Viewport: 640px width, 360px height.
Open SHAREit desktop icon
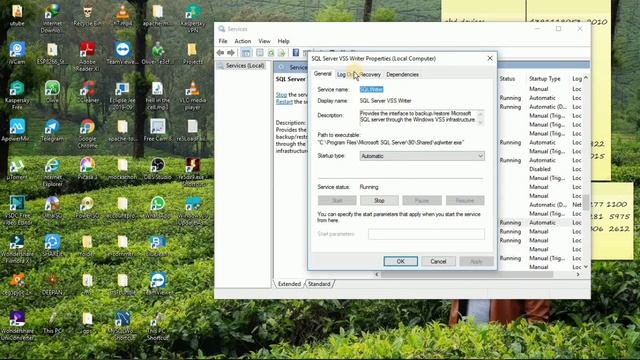52,246
